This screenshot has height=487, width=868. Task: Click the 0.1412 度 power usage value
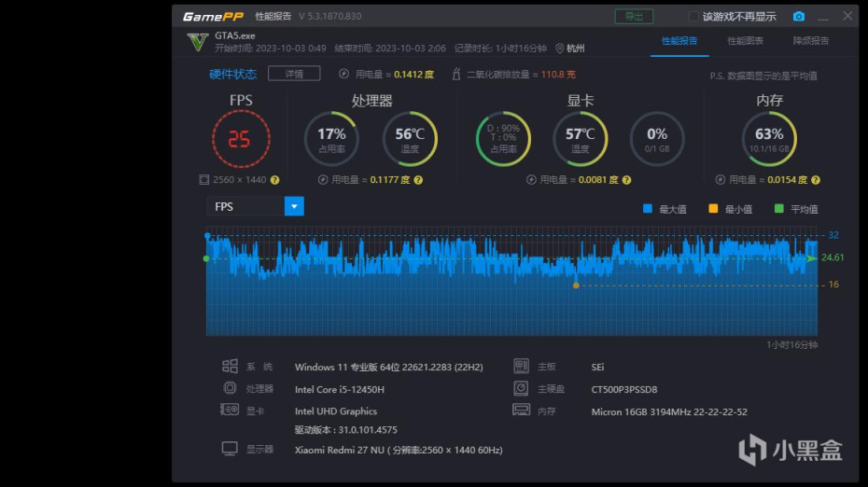click(x=413, y=74)
